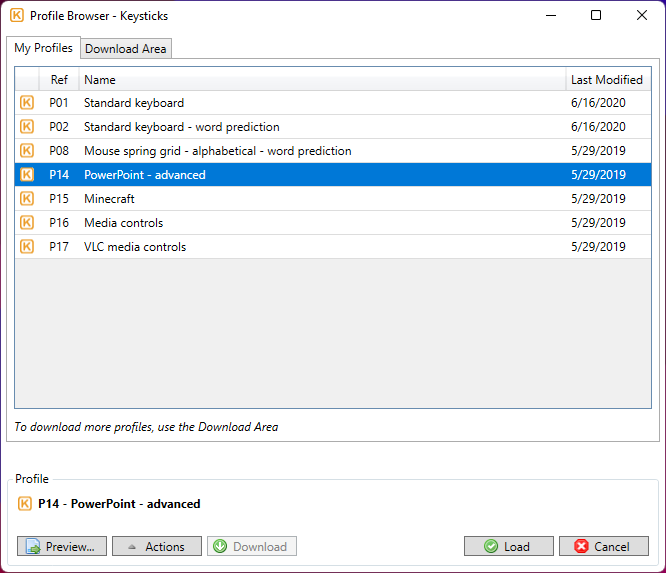Cancel the Profile Browser dialog
The width and height of the screenshot is (666, 573).
pos(604,546)
